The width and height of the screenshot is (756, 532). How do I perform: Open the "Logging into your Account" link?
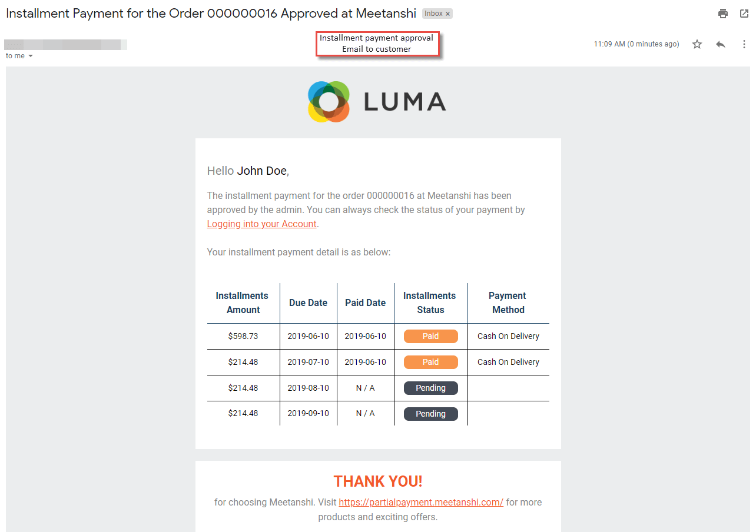tap(262, 224)
